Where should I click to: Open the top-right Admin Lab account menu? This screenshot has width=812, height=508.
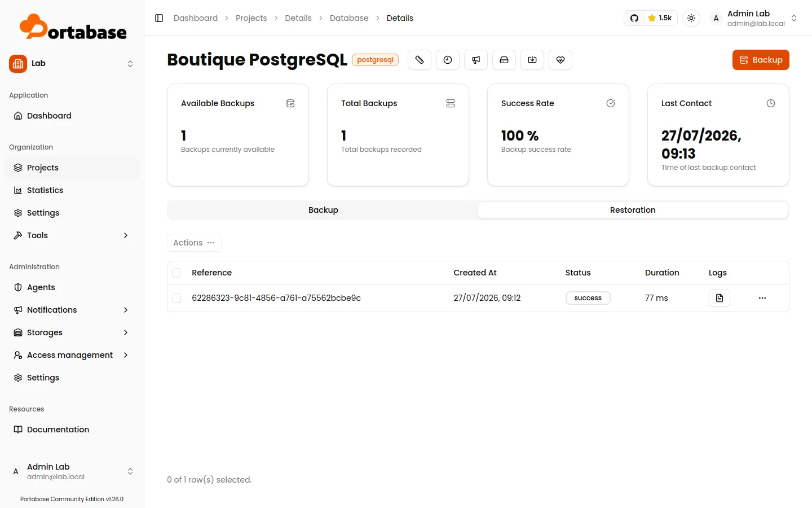click(x=754, y=18)
